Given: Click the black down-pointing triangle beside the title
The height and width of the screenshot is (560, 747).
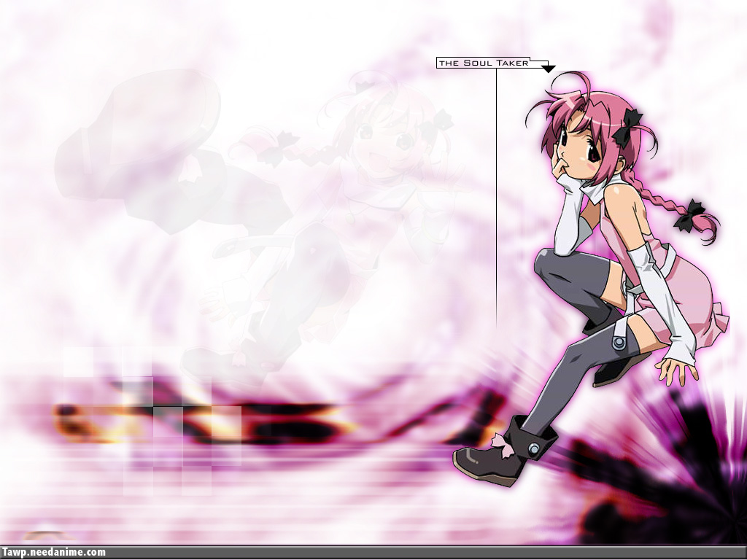Looking at the screenshot, I should (548, 69).
